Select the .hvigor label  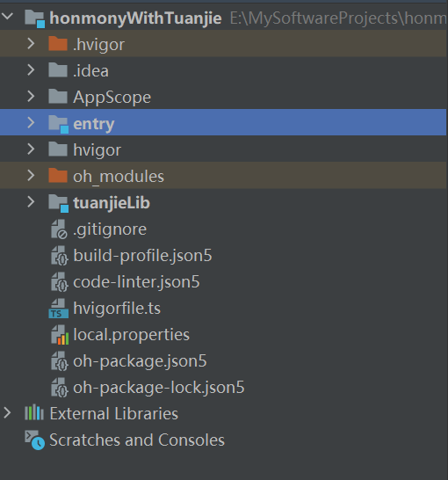coord(98,45)
